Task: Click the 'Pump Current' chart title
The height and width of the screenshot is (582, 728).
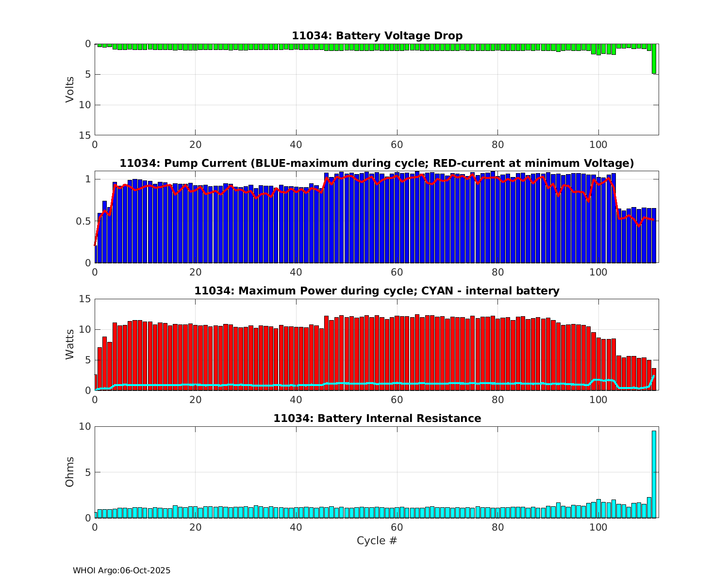Action: (x=377, y=163)
